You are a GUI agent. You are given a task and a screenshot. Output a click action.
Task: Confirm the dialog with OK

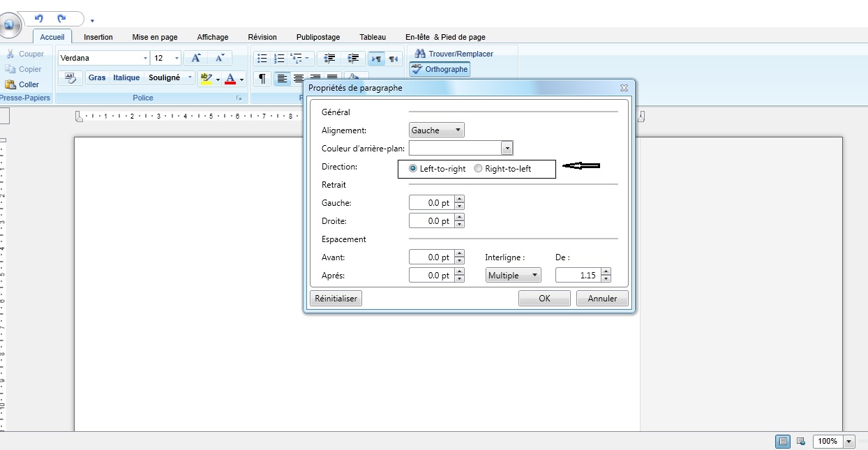click(x=544, y=299)
